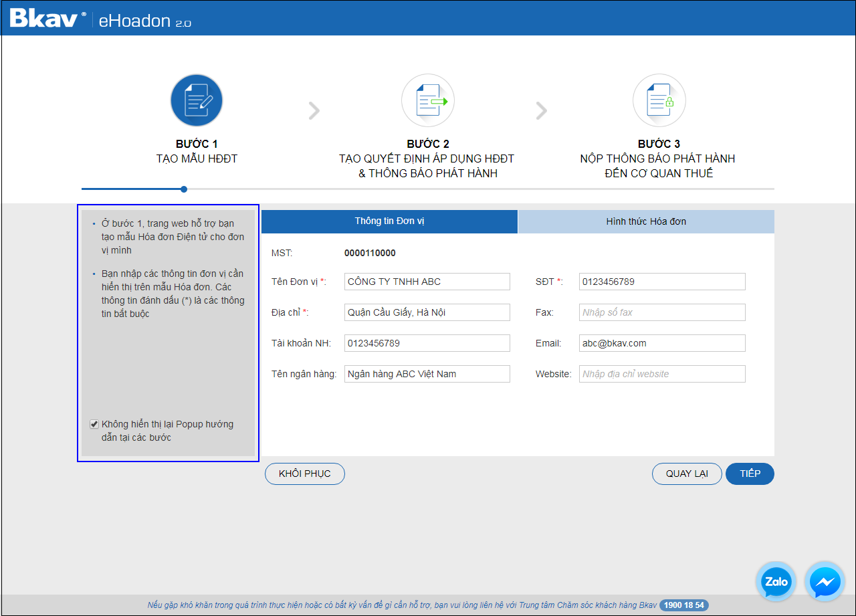Click the Tên ngân hàng input field
856x616 pixels.
(427, 374)
